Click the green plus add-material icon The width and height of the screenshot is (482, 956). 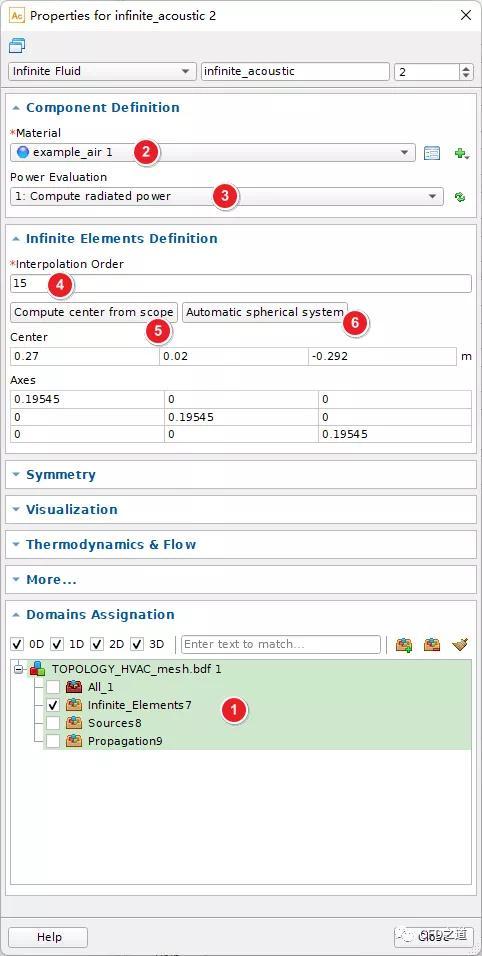click(461, 154)
